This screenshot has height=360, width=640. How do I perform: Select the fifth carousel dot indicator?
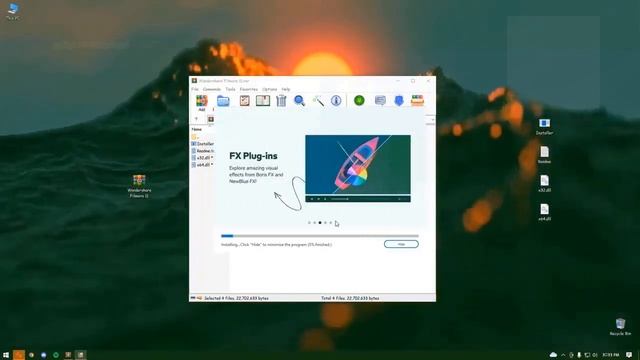[331, 223]
